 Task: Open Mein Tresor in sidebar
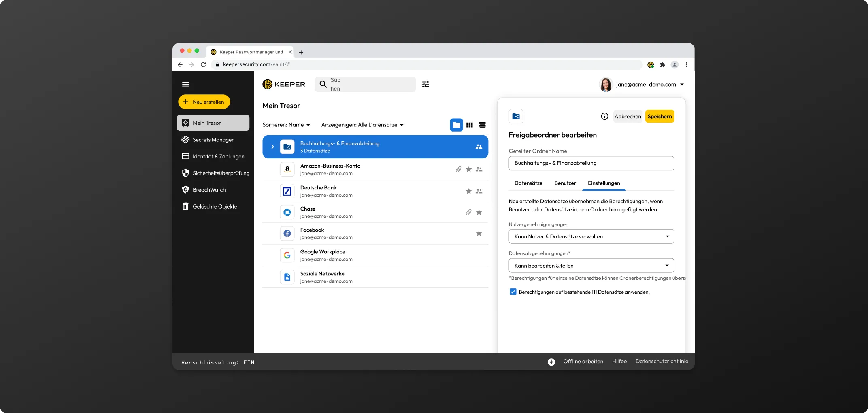tap(213, 123)
